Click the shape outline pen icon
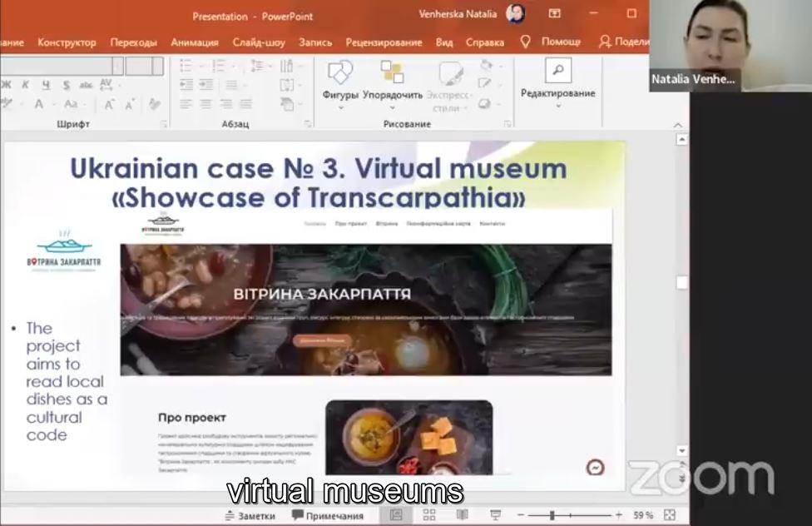 485,83
